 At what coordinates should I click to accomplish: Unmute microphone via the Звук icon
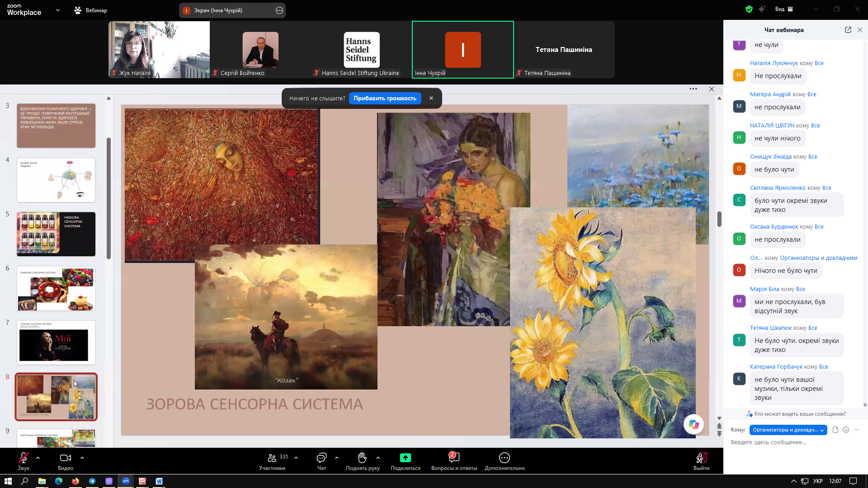(24, 458)
